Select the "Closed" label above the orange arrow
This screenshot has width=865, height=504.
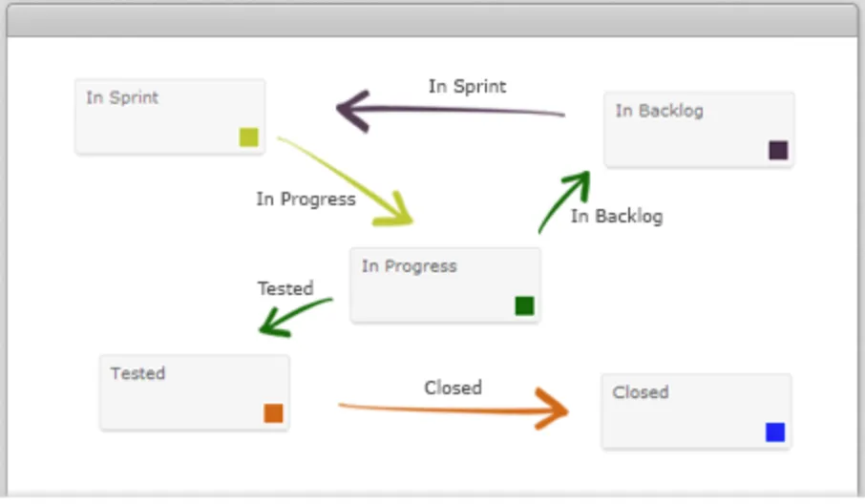pyautogui.click(x=453, y=388)
